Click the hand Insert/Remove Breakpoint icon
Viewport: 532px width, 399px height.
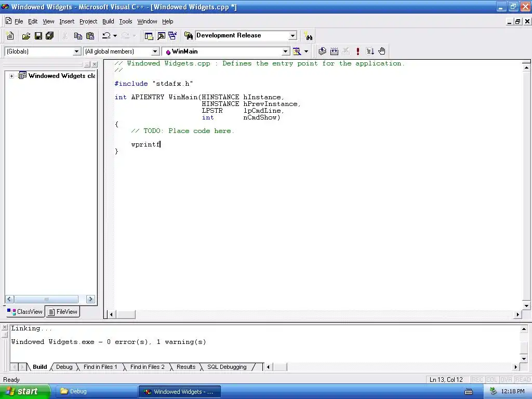pos(382,51)
